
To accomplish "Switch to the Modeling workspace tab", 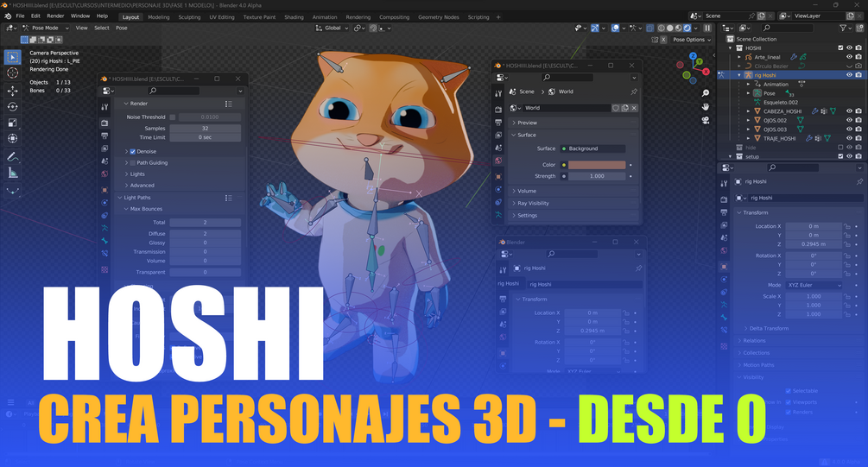I will [159, 17].
